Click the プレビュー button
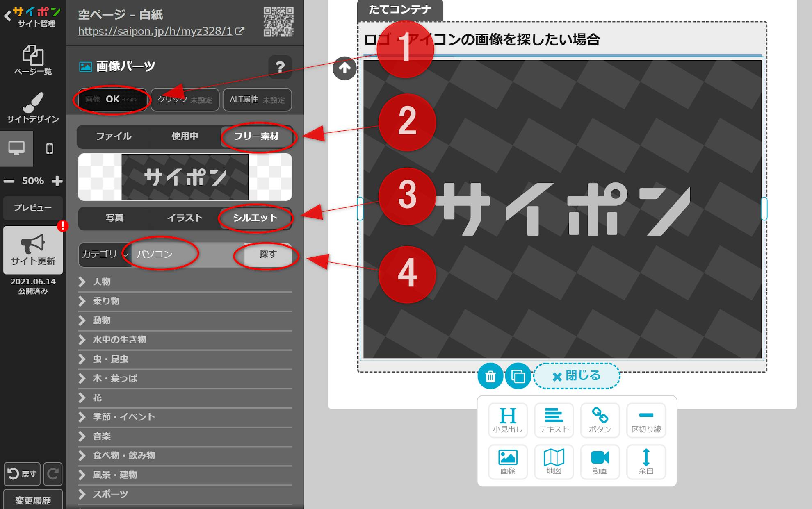812x509 pixels. click(x=33, y=208)
